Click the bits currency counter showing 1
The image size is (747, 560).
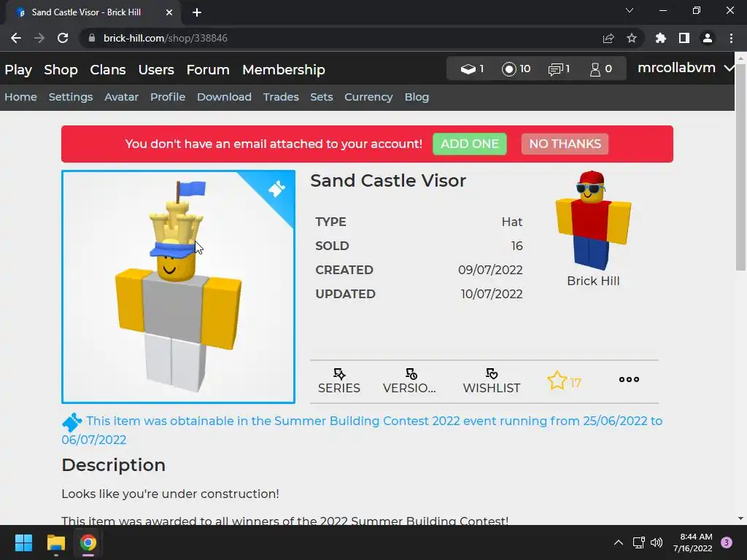tap(472, 69)
